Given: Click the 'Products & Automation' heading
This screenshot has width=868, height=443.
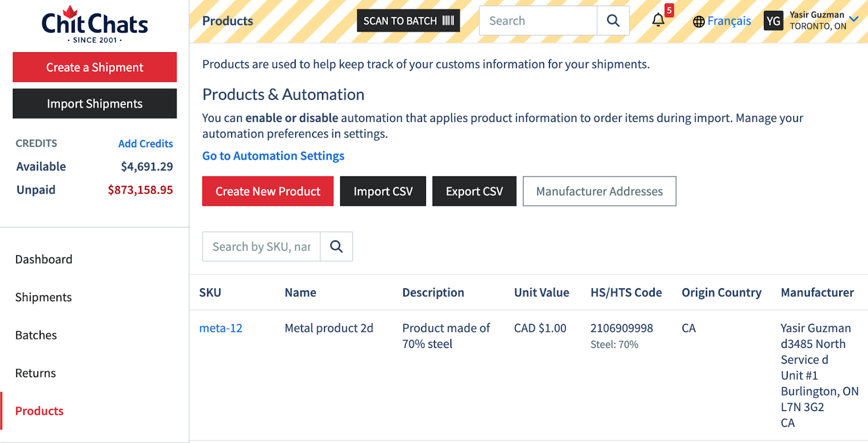Looking at the screenshot, I should (283, 94).
